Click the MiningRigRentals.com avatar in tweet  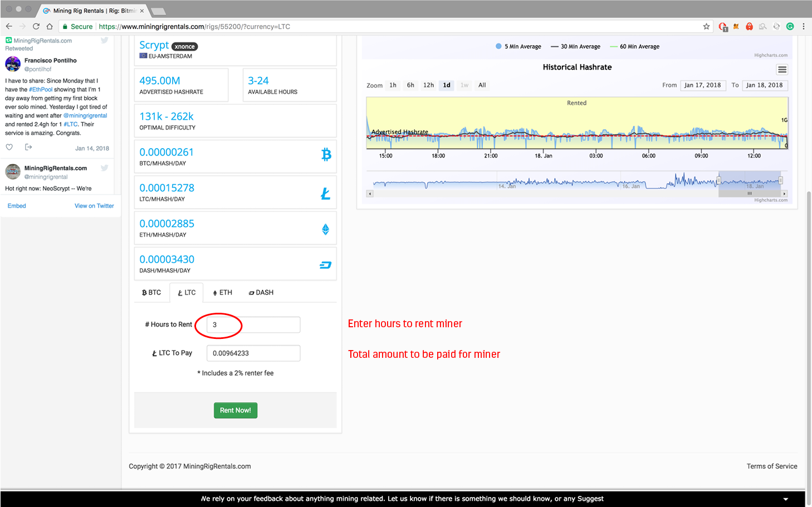point(13,171)
